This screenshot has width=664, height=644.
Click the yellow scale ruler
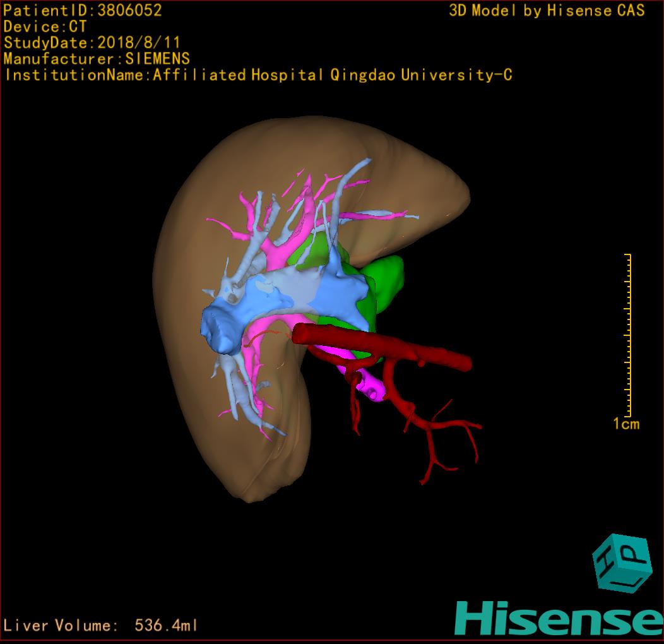pyautogui.click(x=628, y=335)
